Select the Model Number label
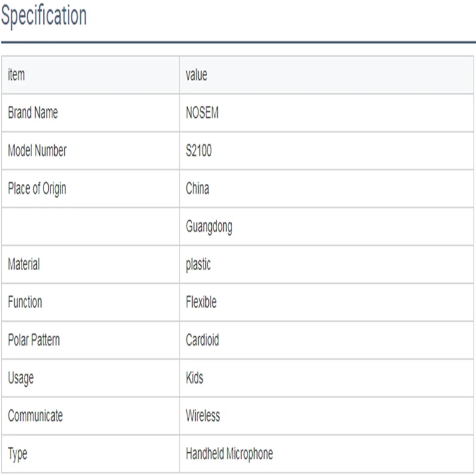476x476 pixels. (37, 151)
